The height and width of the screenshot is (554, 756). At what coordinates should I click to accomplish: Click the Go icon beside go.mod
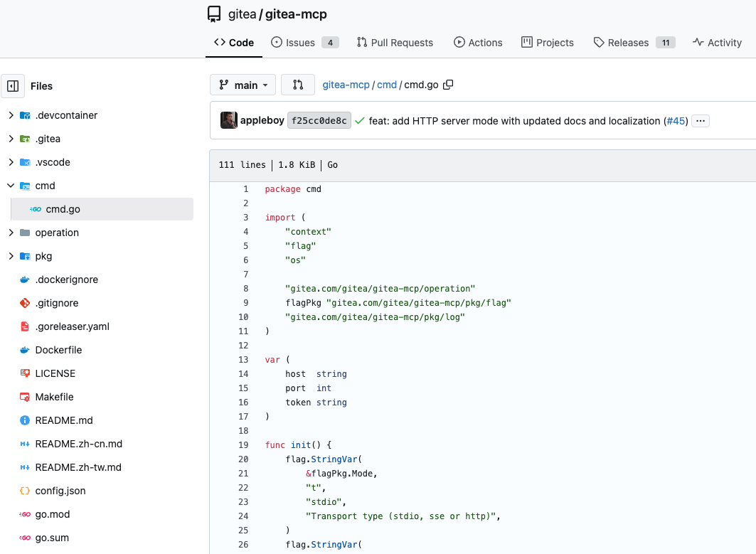pyautogui.click(x=25, y=514)
